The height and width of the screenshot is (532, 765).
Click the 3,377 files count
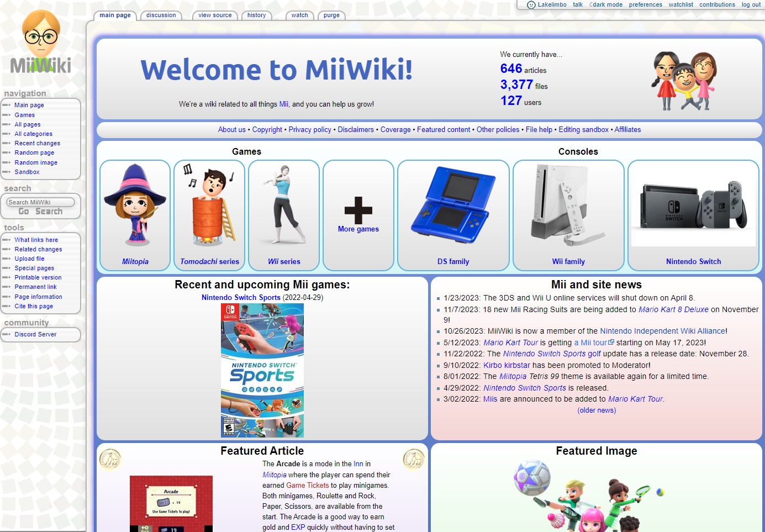(516, 85)
